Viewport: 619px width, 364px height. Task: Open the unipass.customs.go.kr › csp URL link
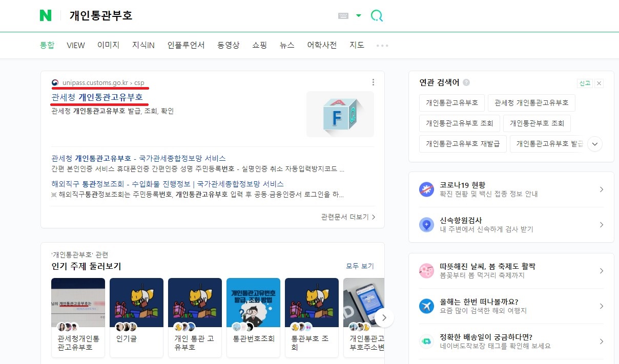click(x=104, y=82)
